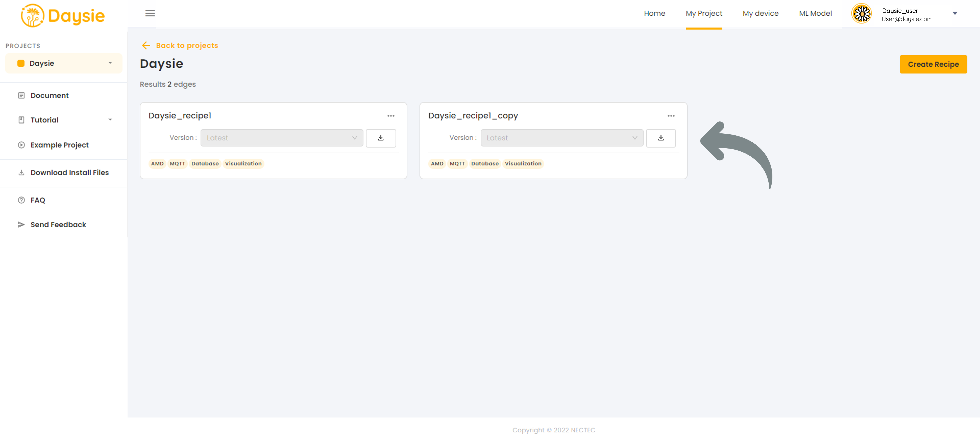
Task: Click the Copyright 2022 NECTEC footer
Action: 553,430
